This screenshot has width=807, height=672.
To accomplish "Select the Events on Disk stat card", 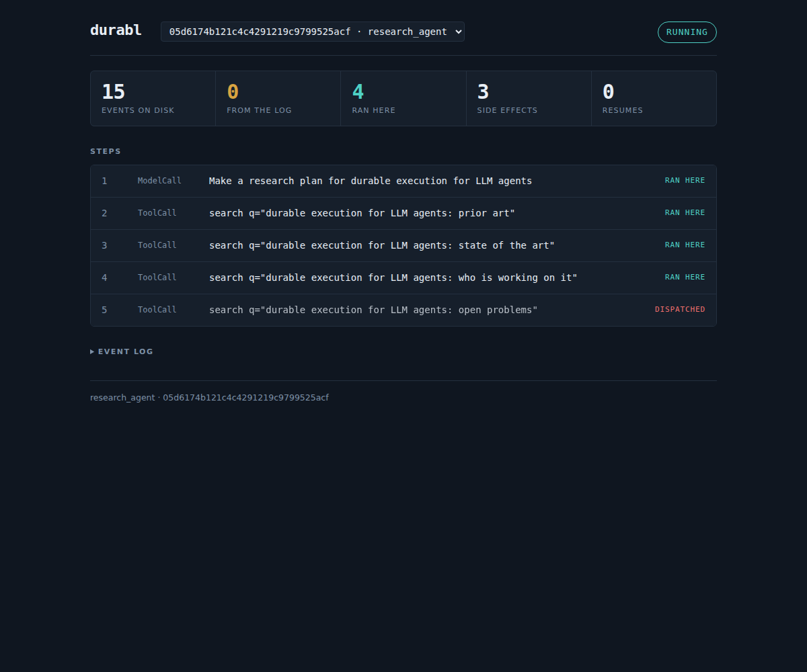I will pyautogui.click(x=153, y=98).
